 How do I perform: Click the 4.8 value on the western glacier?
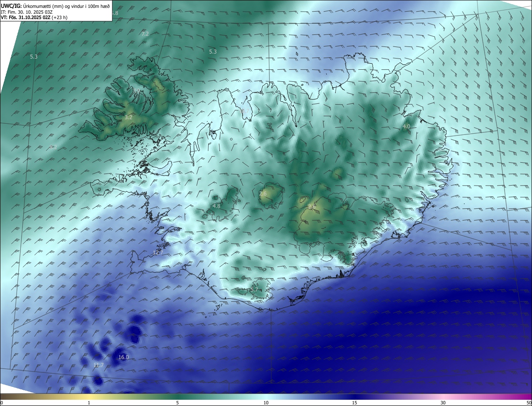pos(216,206)
